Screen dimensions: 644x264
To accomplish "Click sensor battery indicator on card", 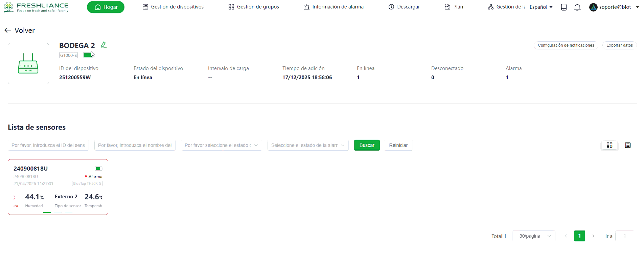I will (x=98, y=169).
